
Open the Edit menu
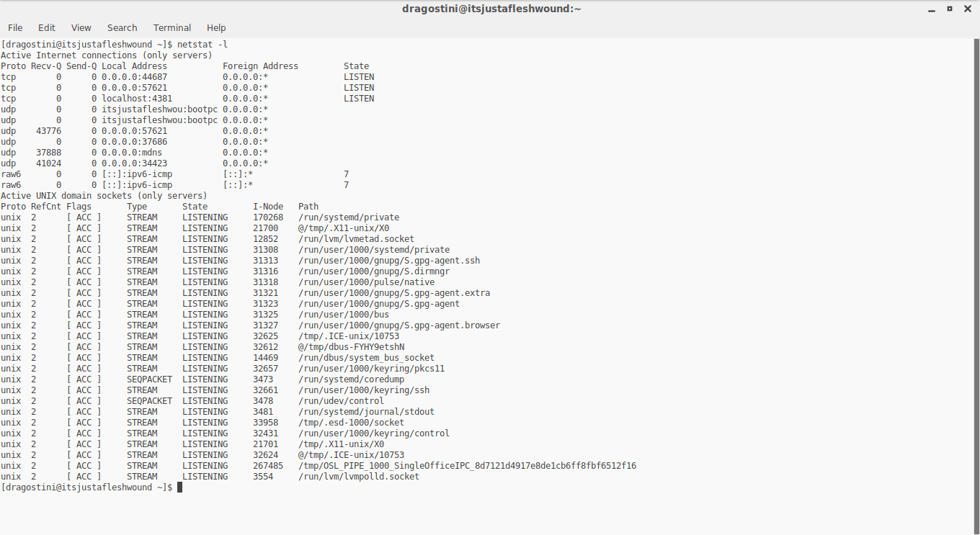point(47,27)
